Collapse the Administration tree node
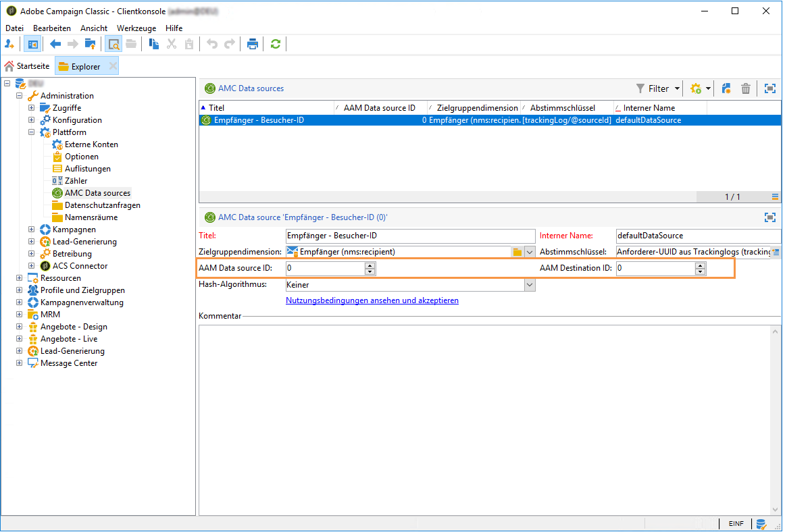The width and height of the screenshot is (785, 532). coord(19,96)
